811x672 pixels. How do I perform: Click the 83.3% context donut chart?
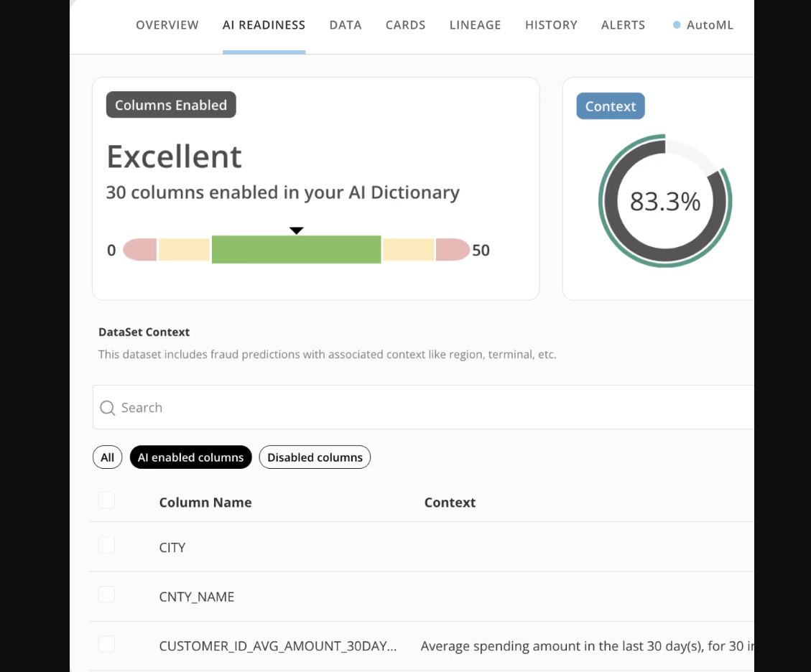click(x=664, y=202)
